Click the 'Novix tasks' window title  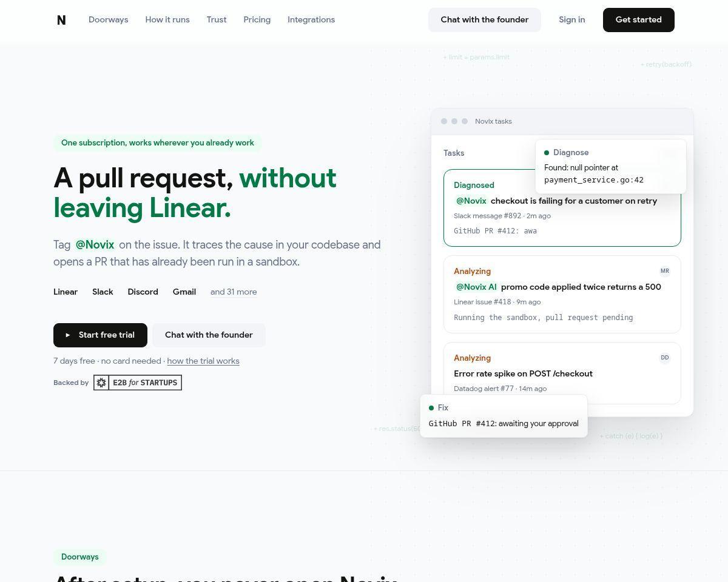click(493, 121)
